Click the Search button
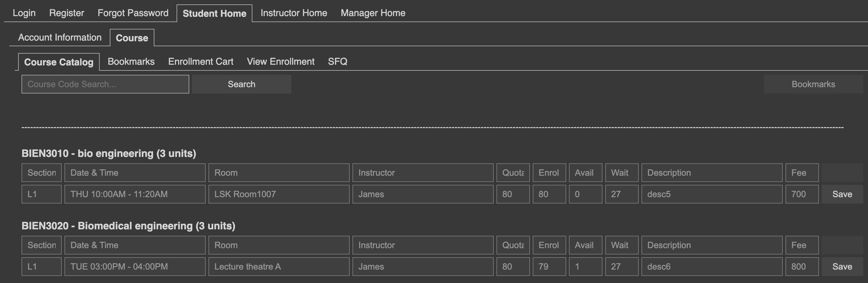This screenshot has width=868, height=283. click(241, 84)
